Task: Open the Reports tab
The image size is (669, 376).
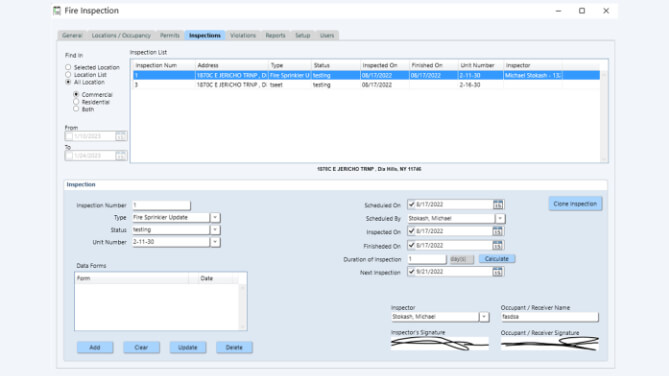Action: point(275,35)
